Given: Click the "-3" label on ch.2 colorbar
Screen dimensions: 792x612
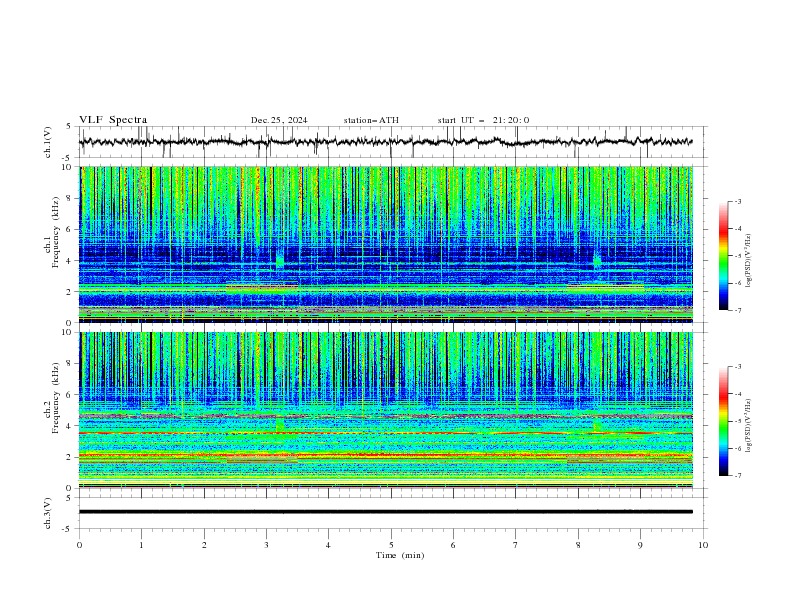Looking at the screenshot, I should pyautogui.click(x=737, y=367).
